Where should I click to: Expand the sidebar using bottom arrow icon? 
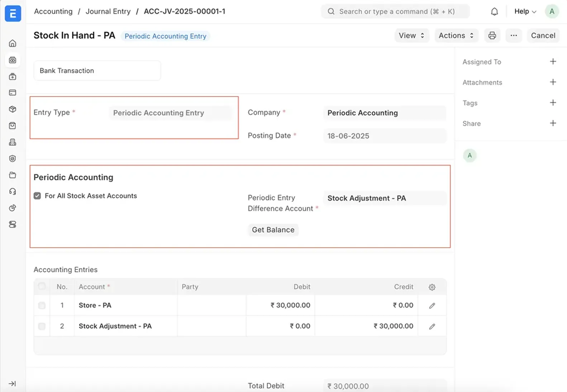(12, 383)
